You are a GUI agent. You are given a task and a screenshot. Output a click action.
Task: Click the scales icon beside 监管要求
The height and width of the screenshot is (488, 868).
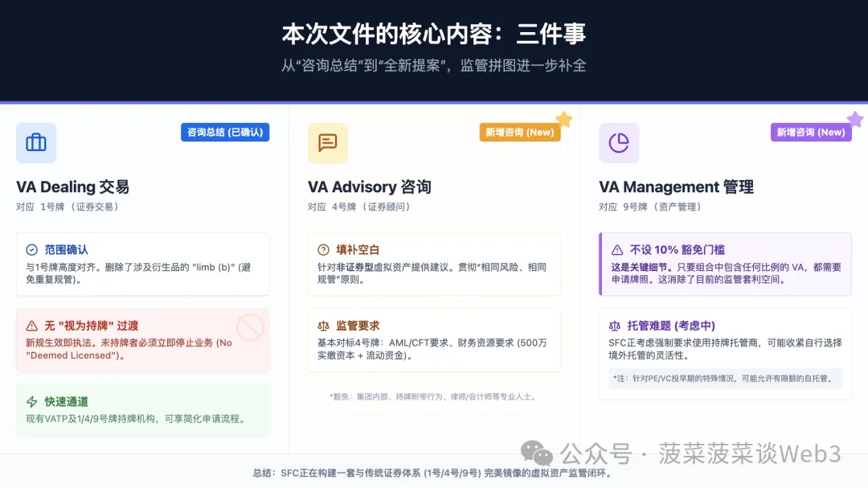[324, 326]
